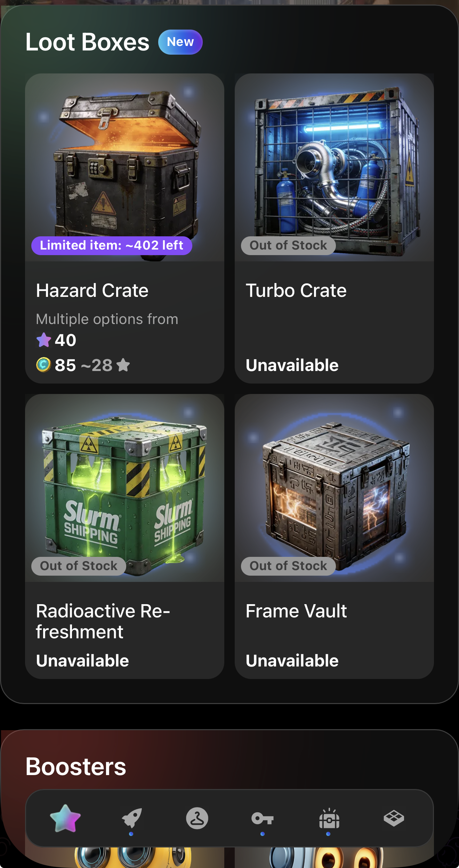Image resolution: width=459 pixels, height=868 pixels.
Task: Click Unavailable under Radioactive Refreshment
Action: pos(82,661)
